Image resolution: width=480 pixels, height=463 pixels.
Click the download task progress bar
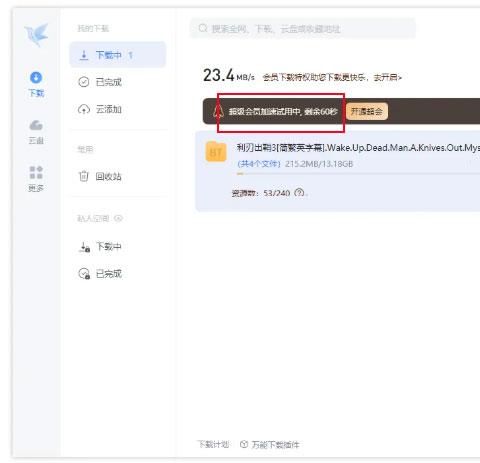(x=358, y=174)
